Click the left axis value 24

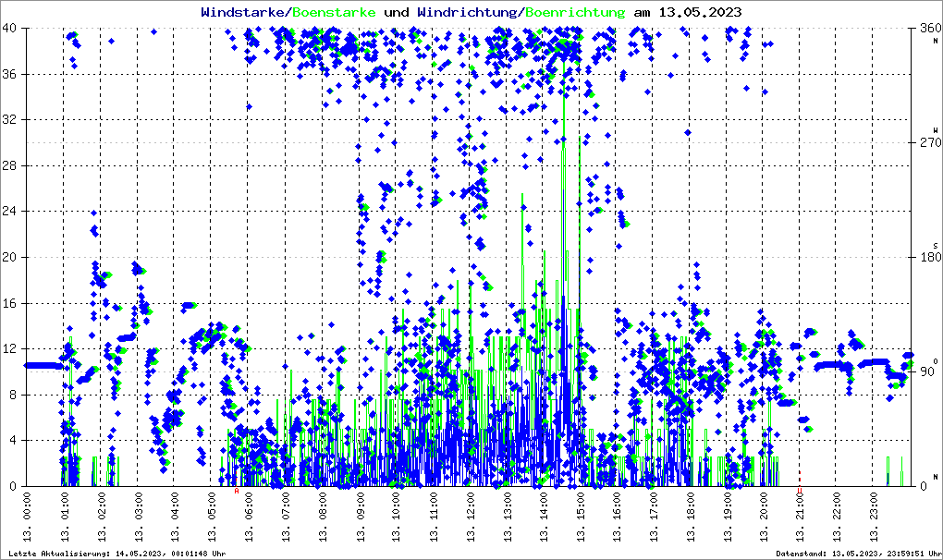[x=8, y=211]
